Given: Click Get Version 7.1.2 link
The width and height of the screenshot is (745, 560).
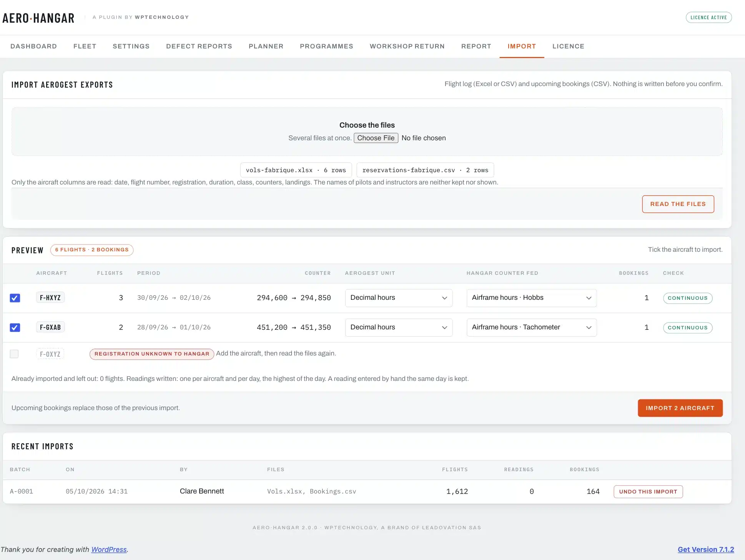Looking at the screenshot, I should tap(706, 550).
